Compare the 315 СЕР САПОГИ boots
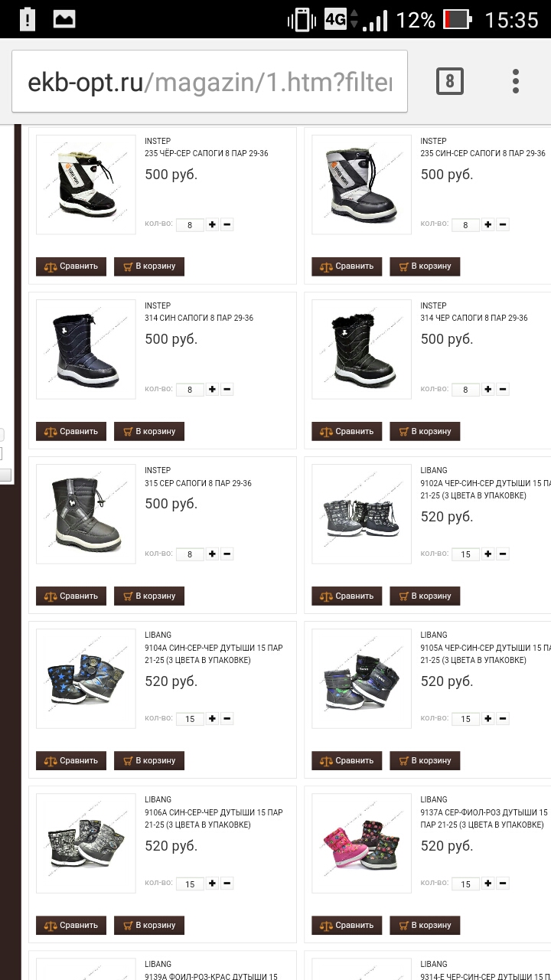The width and height of the screenshot is (551, 980). (71, 596)
